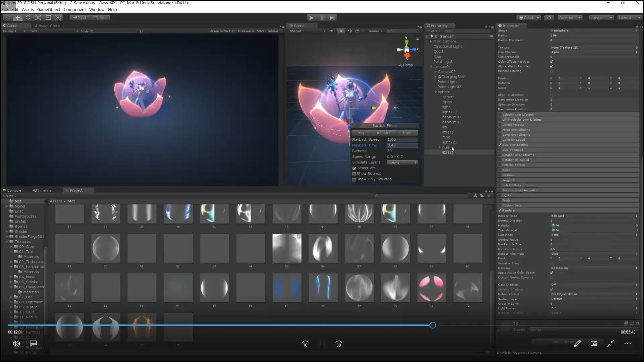
Task: Select the Hand tool in toolbar
Action: pyautogui.click(x=7, y=18)
